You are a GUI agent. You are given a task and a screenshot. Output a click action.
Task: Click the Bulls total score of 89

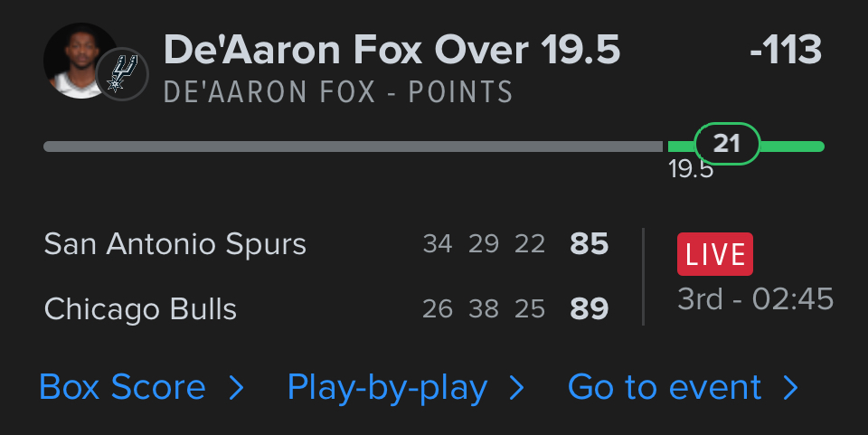[x=589, y=310]
